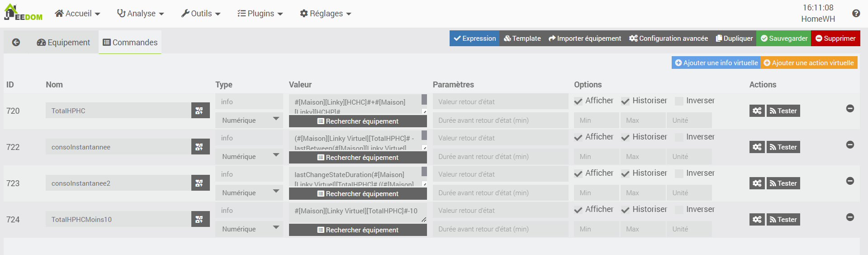Click the Unité field for command 723
Screen dimensions: 868x255
point(689,193)
